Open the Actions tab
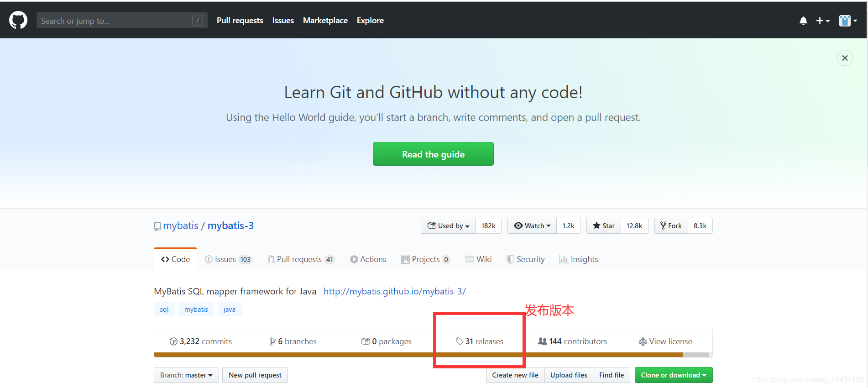This screenshot has height=388, width=868. [368, 259]
